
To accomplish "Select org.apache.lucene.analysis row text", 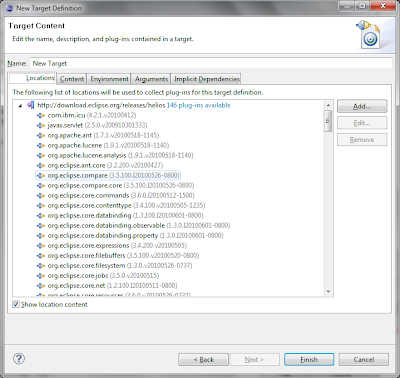I will click(120, 155).
